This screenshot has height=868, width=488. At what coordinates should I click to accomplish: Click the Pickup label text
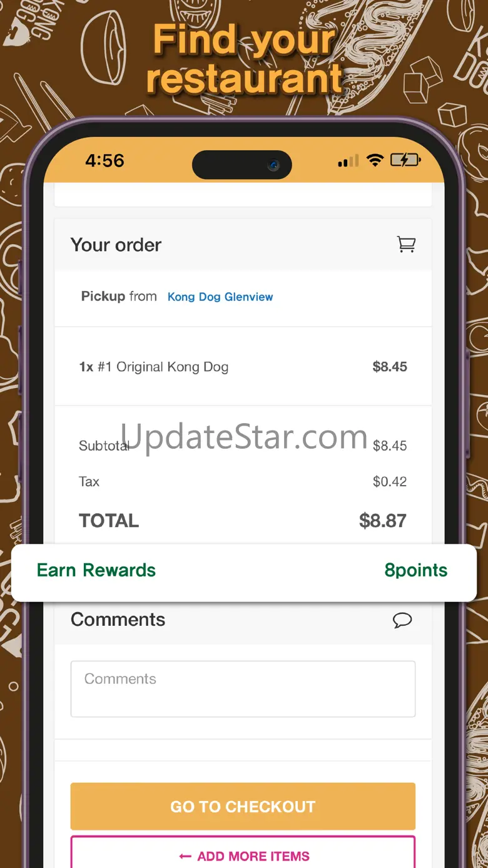(103, 297)
